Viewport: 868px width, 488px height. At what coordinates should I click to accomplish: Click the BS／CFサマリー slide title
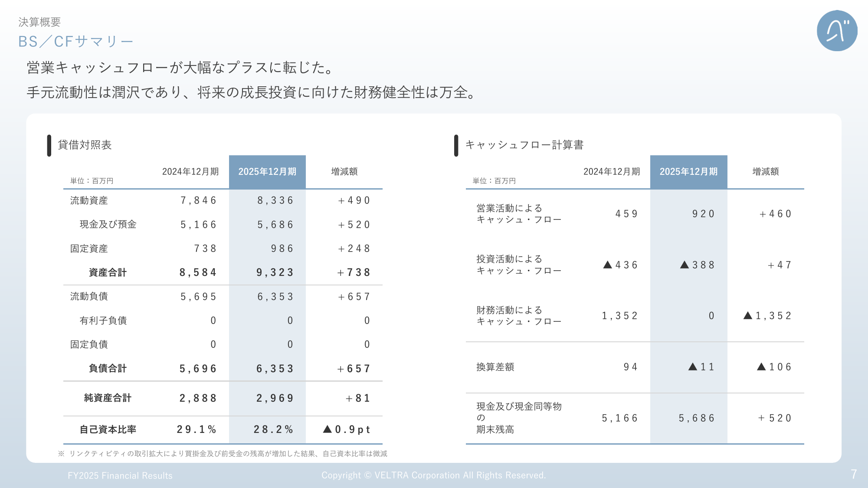click(x=75, y=42)
